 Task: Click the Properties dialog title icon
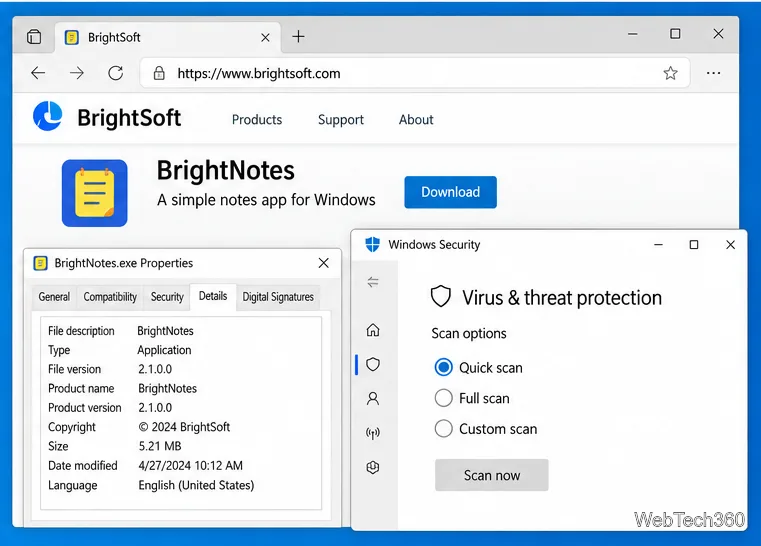pos(40,263)
